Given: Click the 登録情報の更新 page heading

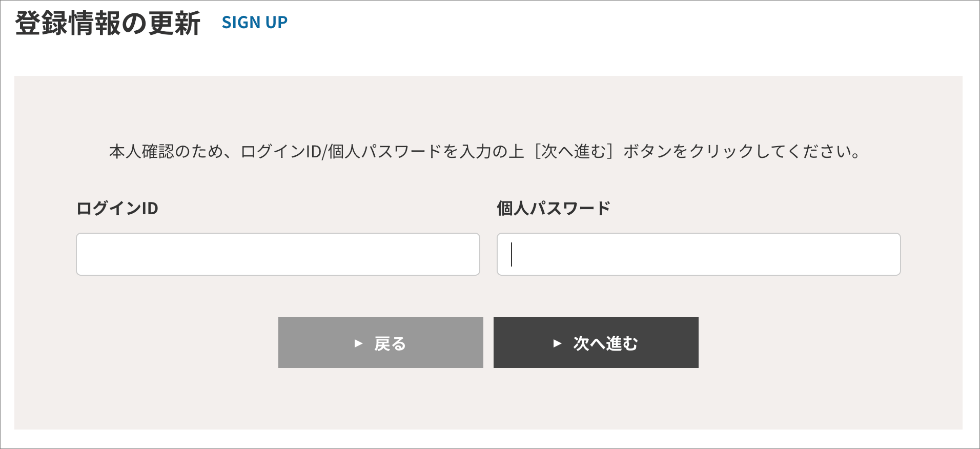Looking at the screenshot, I should [108, 24].
